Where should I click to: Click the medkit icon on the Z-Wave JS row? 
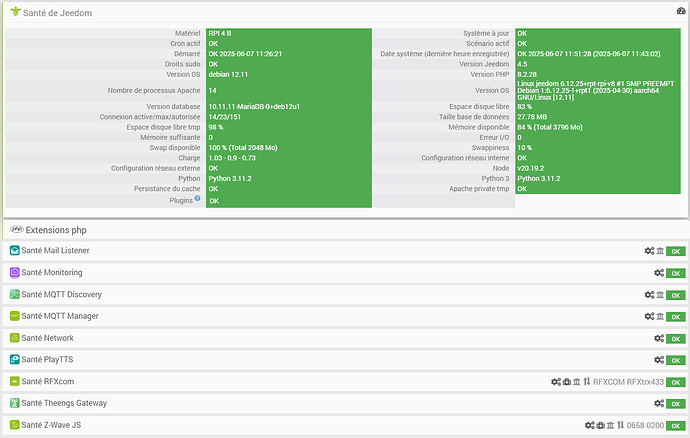click(600, 425)
